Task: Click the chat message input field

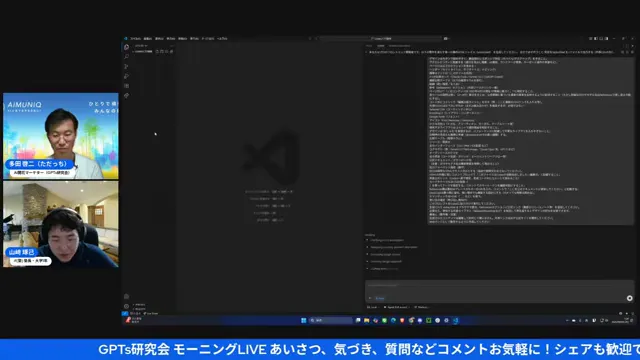Action: click(x=499, y=286)
